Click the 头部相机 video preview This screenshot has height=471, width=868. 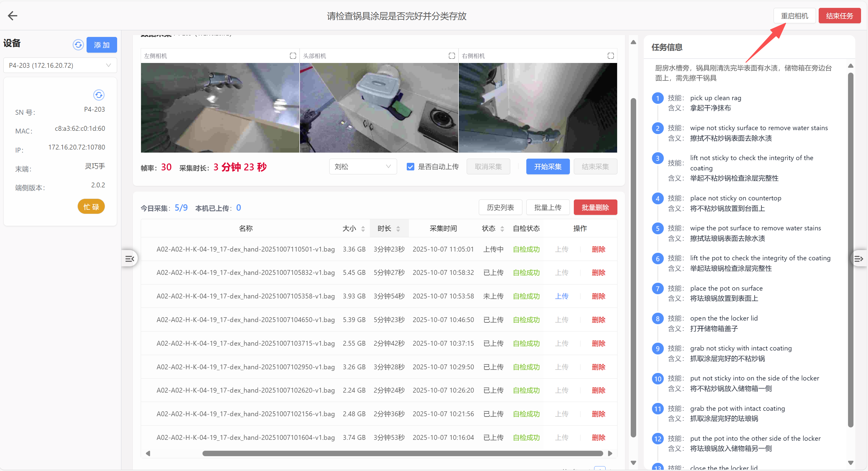tap(379, 108)
